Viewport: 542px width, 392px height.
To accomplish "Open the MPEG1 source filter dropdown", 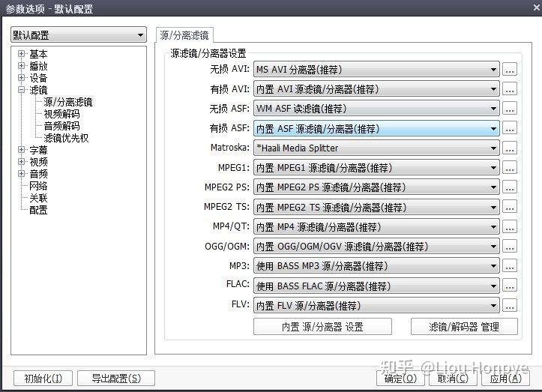I will click(x=376, y=168).
